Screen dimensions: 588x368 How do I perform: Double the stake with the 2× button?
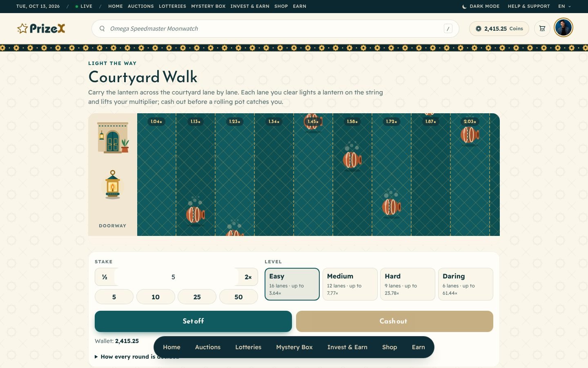pos(248,277)
